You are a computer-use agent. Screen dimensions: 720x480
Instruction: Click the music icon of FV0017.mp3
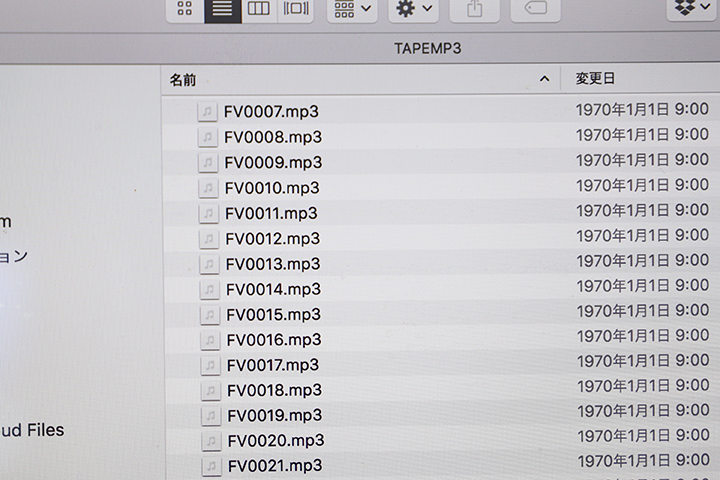click(210, 365)
